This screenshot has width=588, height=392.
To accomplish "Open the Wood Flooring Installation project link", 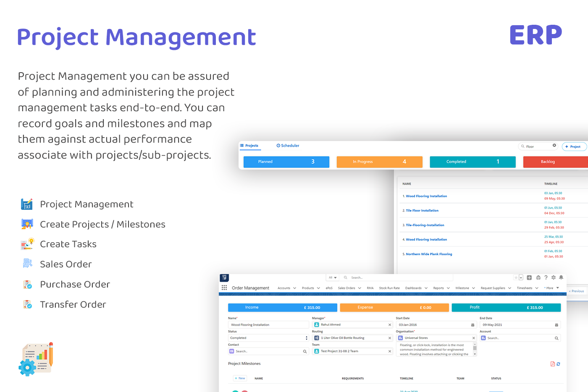I will point(426,196).
